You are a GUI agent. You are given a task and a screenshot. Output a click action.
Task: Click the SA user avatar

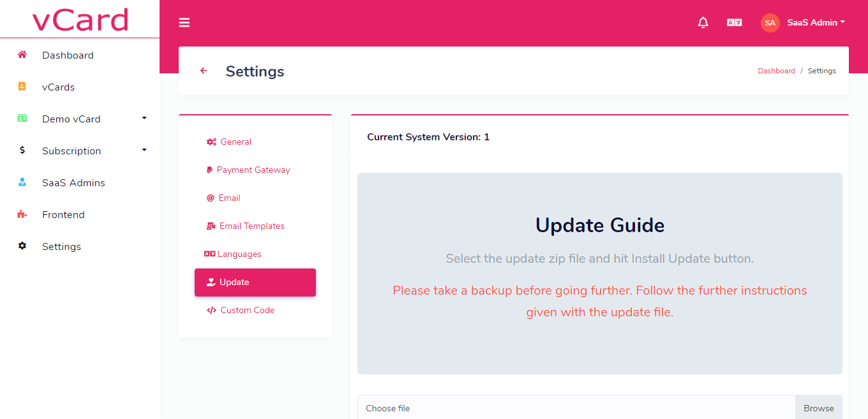pyautogui.click(x=770, y=23)
